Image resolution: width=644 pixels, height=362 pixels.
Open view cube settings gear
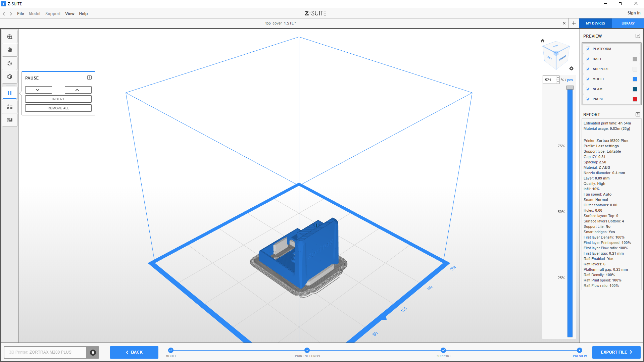point(571,68)
